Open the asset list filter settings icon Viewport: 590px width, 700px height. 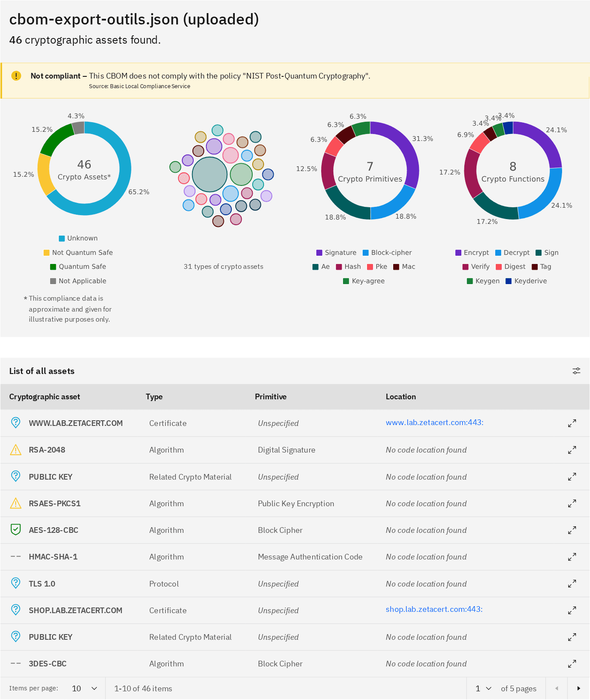coord(576,371)
